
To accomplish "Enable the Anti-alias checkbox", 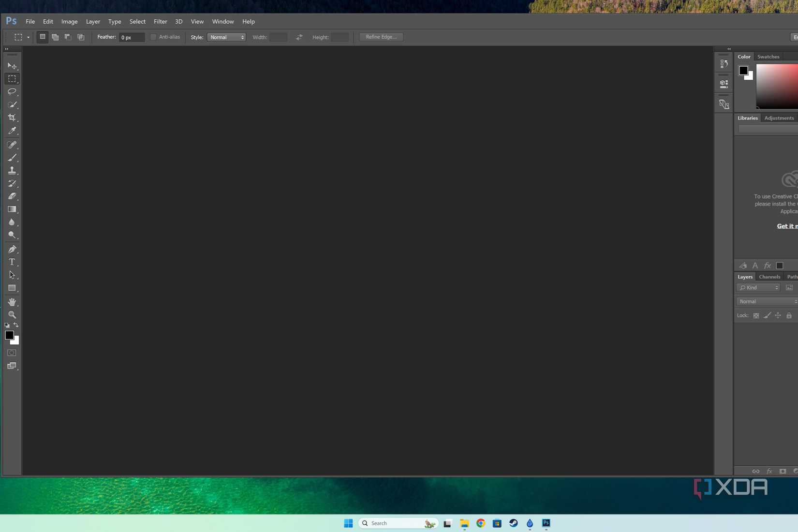I will (153, 37).
